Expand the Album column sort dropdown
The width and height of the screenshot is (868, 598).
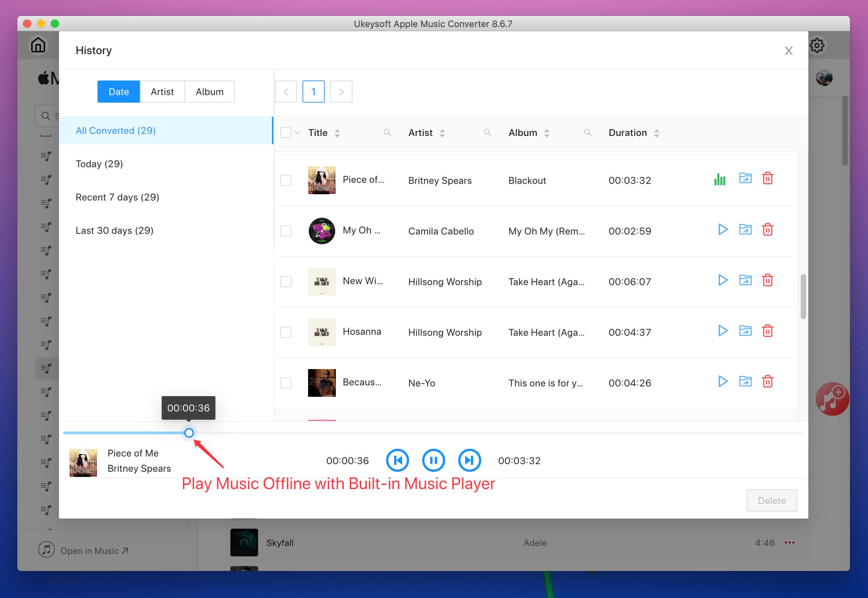click(x=547, y=133)
